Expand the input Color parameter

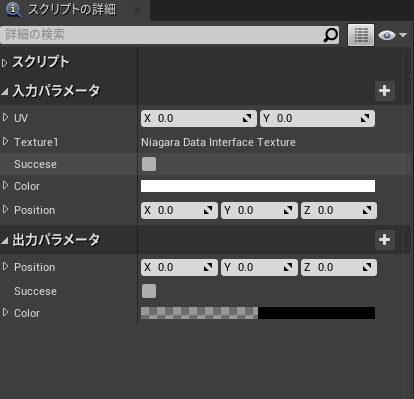tap(5, 185)
